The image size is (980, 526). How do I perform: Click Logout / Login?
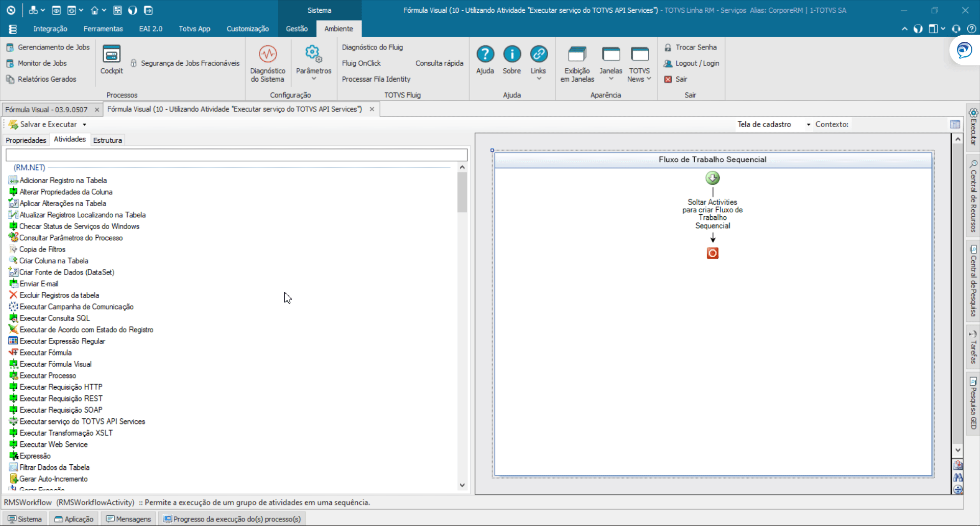coord(692,63)
